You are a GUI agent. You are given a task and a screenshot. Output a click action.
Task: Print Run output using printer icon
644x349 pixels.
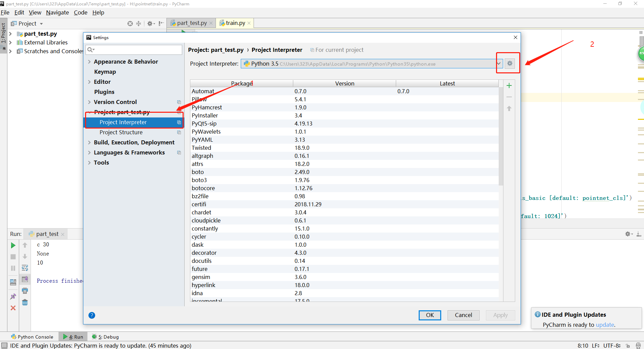[x=25, y=291]
